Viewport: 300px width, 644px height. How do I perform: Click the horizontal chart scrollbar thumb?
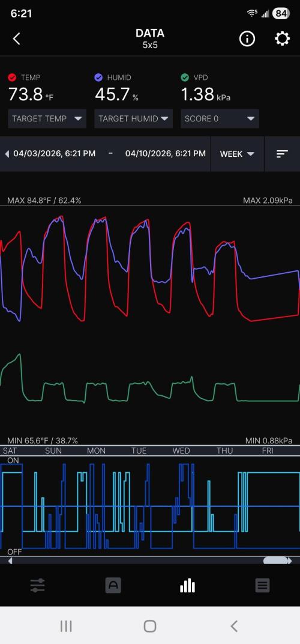[x=276, y=560]
